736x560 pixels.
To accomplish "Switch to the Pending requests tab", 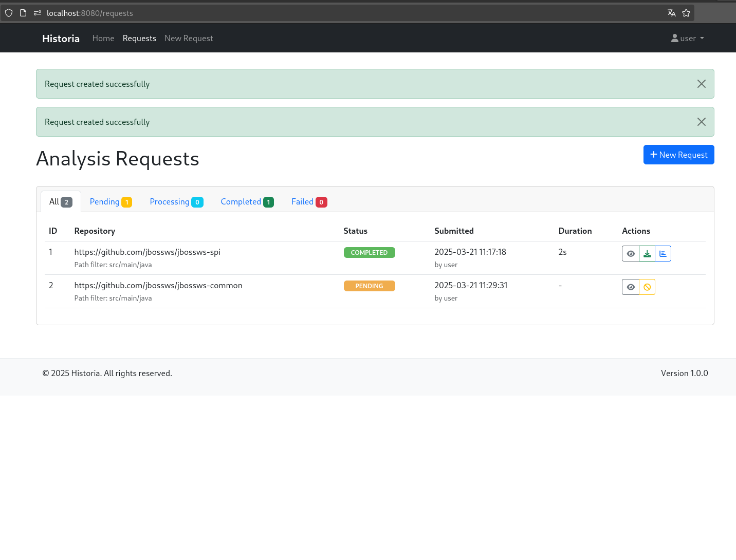I will 111,201.
